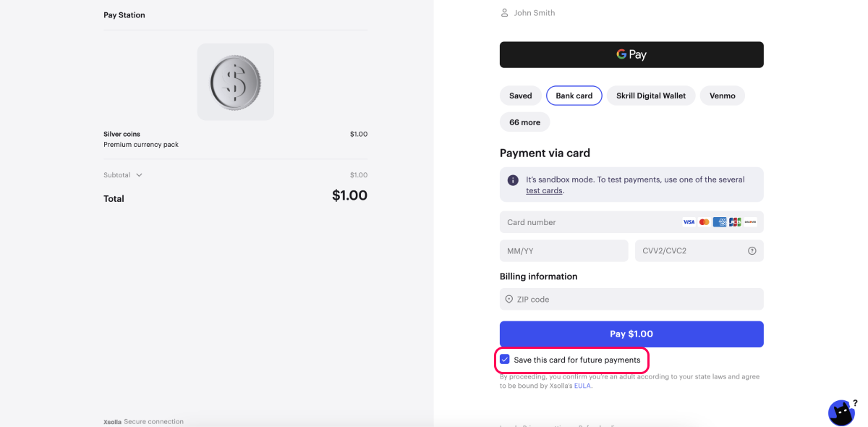Uncheck Save this card for future payments
This screenshot has height=427, width=868.
[x=505, y=360]
